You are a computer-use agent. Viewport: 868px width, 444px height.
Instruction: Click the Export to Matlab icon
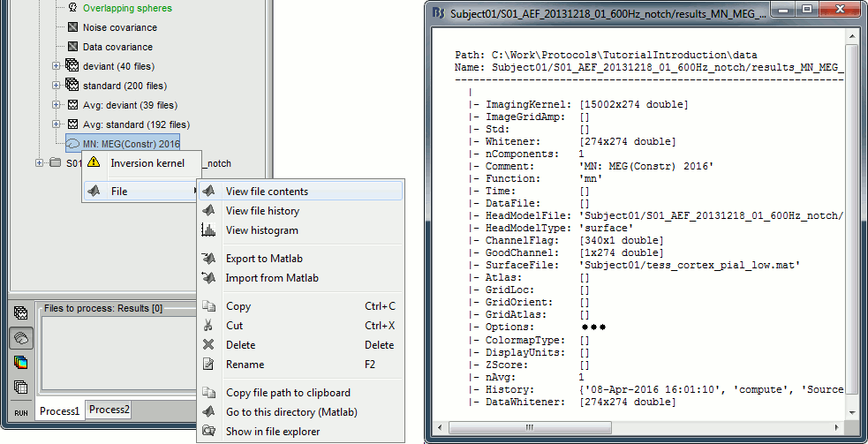208,259
